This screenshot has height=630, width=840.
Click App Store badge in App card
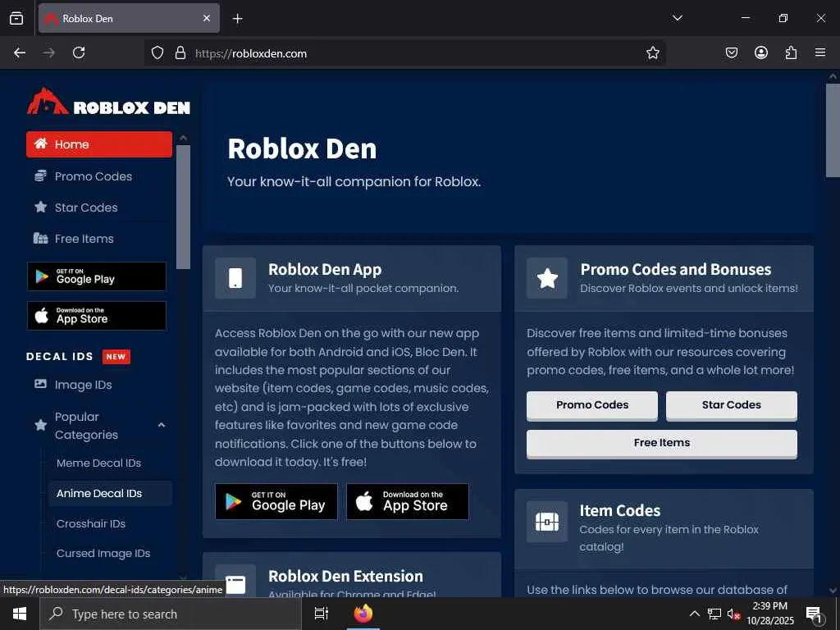pos(408,501)
